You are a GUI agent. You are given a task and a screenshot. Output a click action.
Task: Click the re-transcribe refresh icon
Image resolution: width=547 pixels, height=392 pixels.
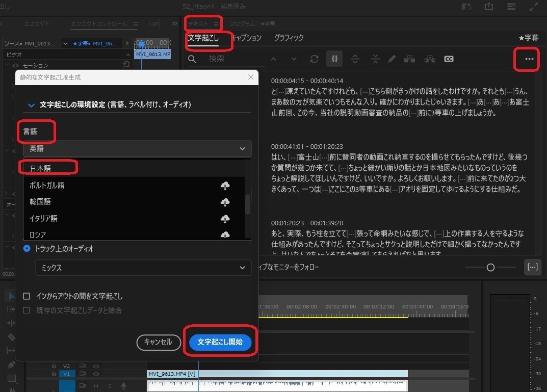click(x=314, y=59)
